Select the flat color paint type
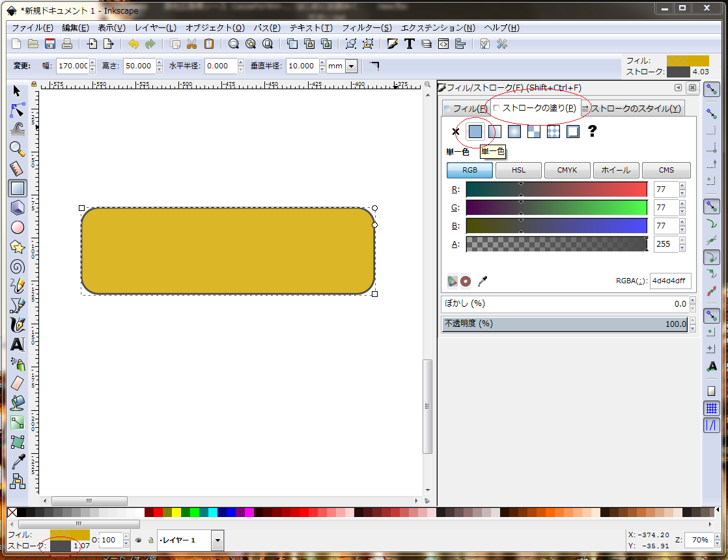 tap(475, 132)
